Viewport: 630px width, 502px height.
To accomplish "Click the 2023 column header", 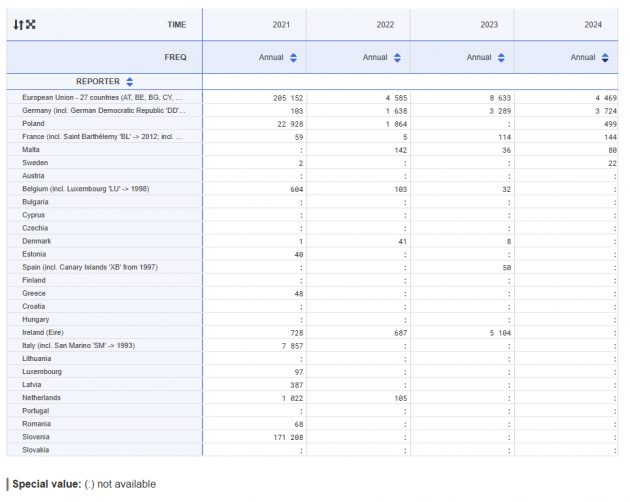I will click(489, 25).
